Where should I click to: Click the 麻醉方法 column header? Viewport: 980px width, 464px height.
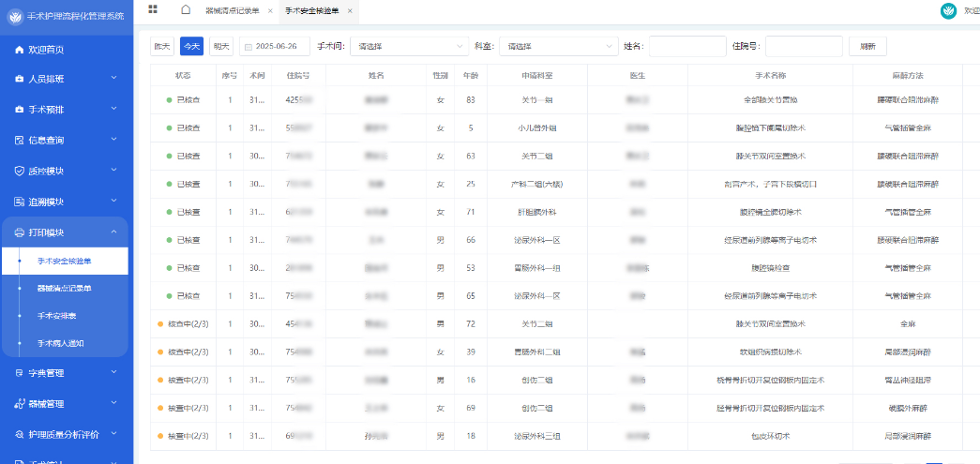(908, 76)
